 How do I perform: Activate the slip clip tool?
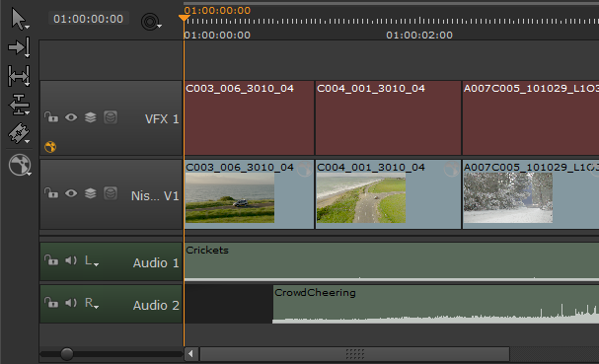point(19,75)
